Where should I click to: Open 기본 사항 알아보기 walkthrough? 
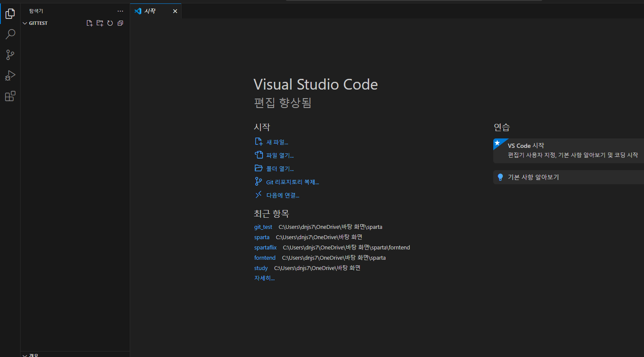(569, 177)
